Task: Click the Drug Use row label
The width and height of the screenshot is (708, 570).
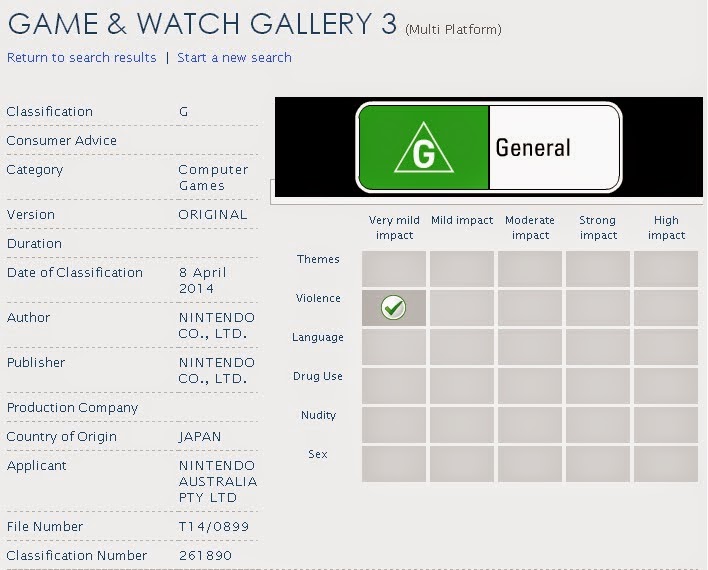Action: (x=318, y=376)
